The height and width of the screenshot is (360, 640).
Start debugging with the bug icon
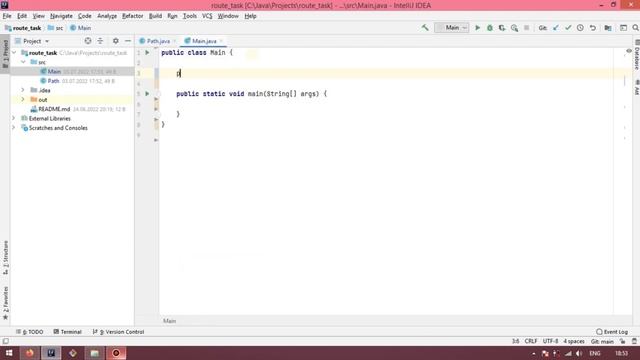(x=489, y=28)
